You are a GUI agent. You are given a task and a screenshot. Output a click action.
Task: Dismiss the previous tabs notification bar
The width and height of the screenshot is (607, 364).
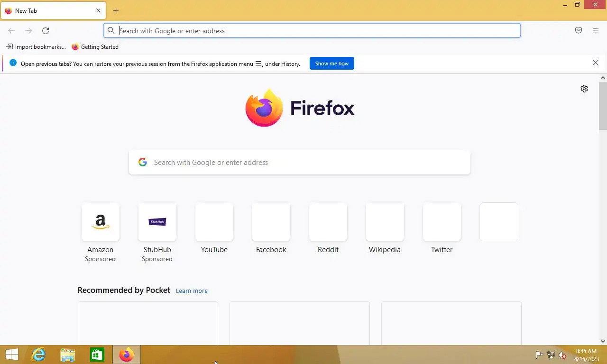[596, 63]
